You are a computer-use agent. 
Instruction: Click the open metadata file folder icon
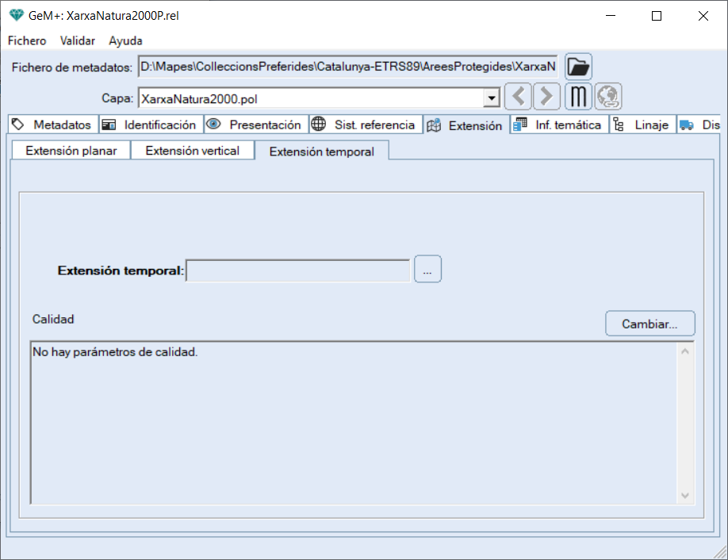[578, 67]
